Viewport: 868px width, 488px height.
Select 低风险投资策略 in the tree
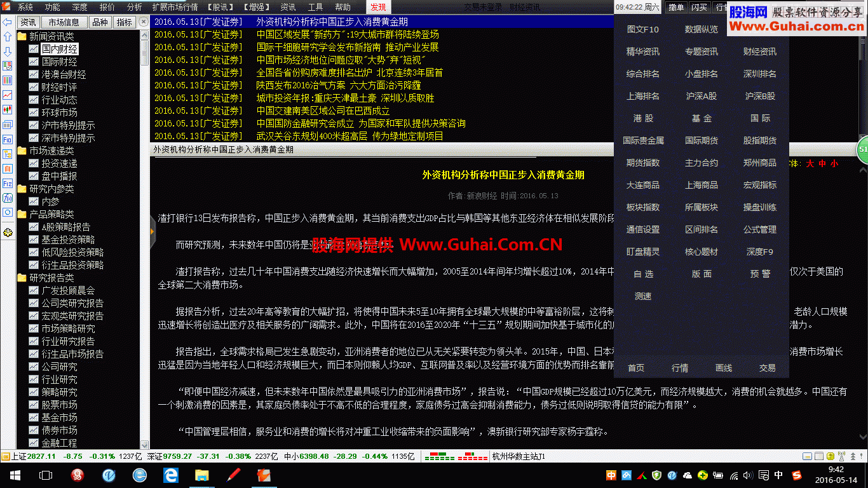pos(72,252)
